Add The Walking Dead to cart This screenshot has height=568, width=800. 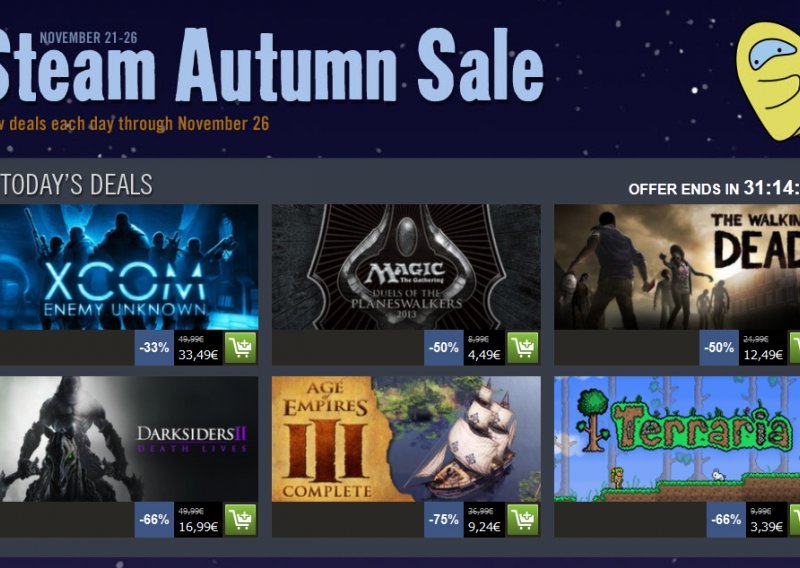[795, 348]
